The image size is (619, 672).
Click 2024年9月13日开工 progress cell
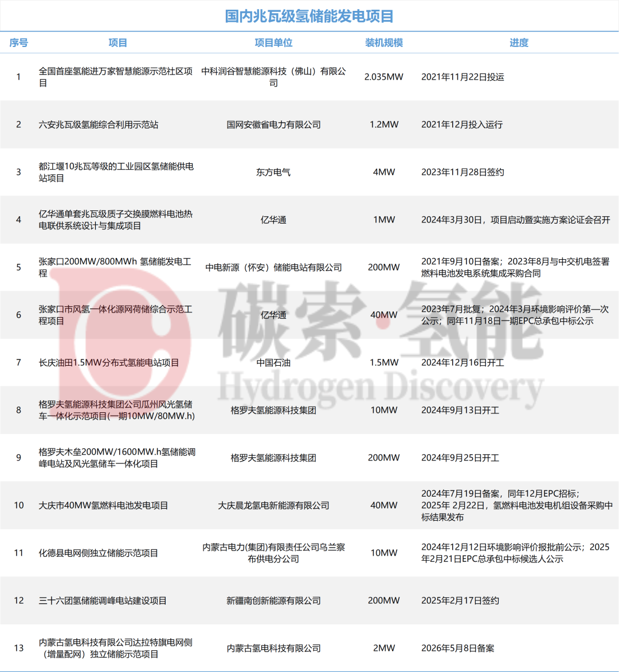tap(460, 410)
